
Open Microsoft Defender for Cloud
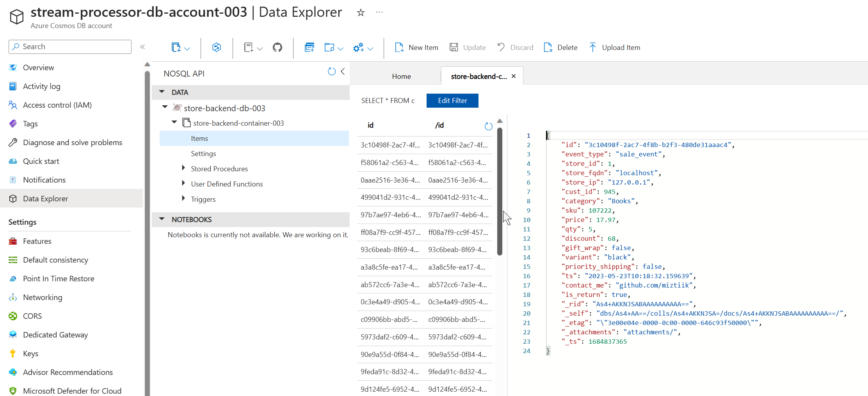72,391
